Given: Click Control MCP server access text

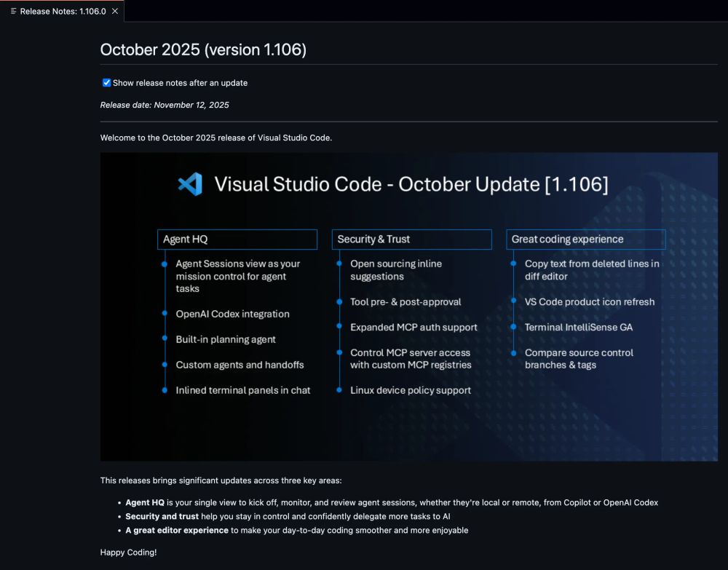Looking at the screenshot, I should [x=411, y=359].
